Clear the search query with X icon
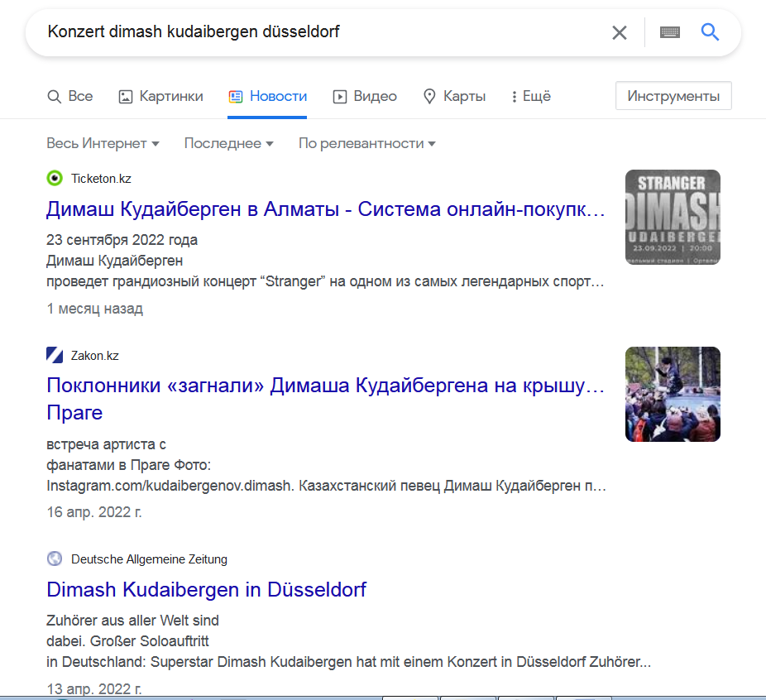This screenshot has height=700, width=766. point(619,32)
